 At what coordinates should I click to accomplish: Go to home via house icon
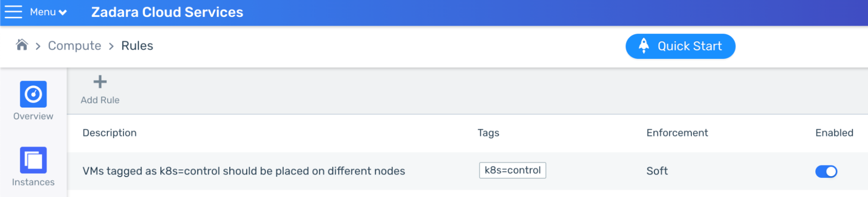22,45
